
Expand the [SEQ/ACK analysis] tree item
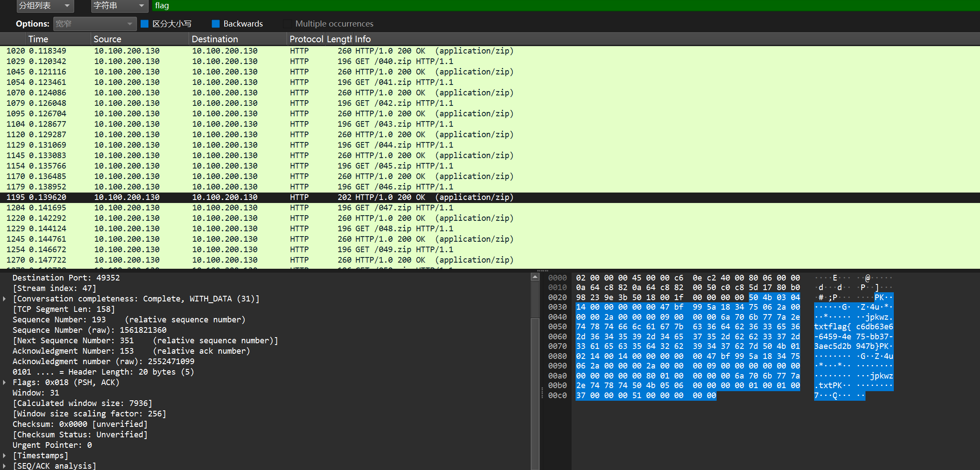click(4, 466)
